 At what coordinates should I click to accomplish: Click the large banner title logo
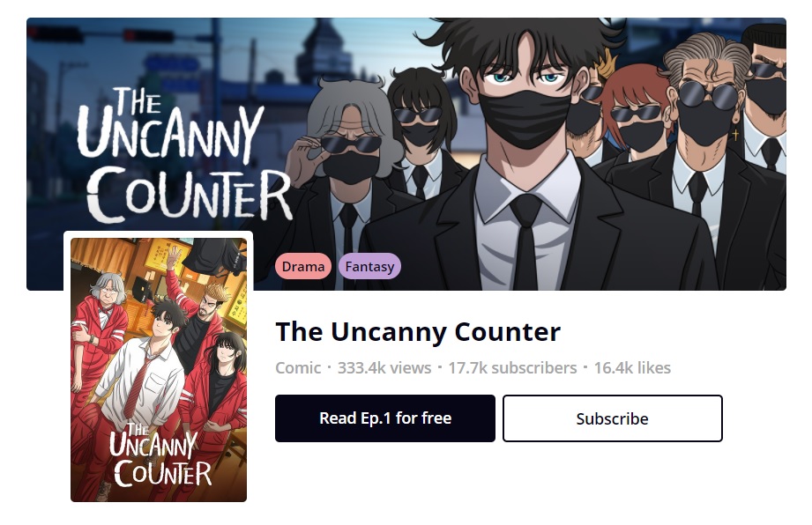(184, 154)
